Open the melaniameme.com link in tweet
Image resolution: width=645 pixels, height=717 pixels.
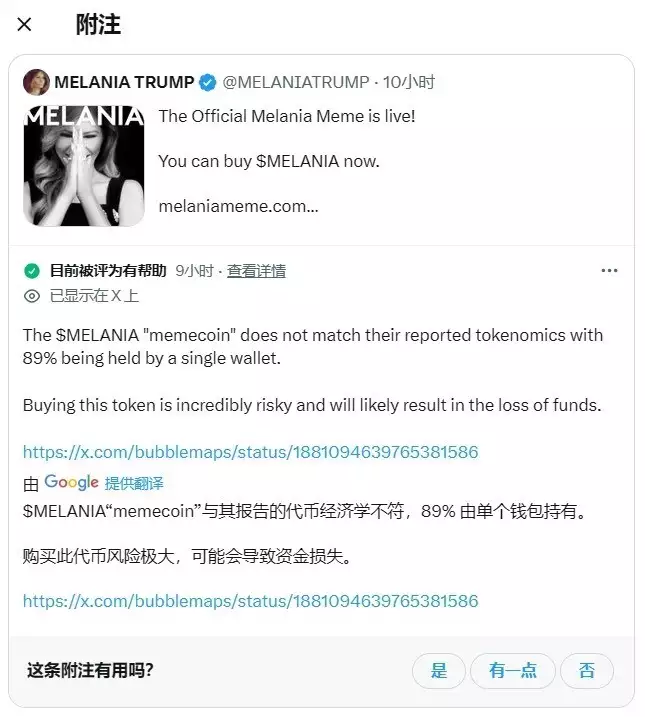[x=238, y=206]
